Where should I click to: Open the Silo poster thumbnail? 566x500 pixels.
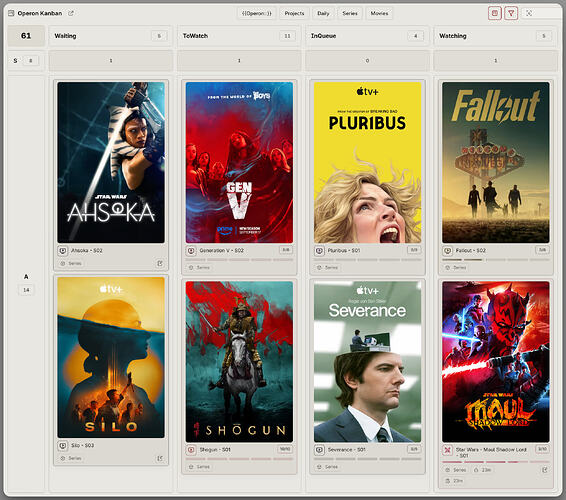(111, 357)
